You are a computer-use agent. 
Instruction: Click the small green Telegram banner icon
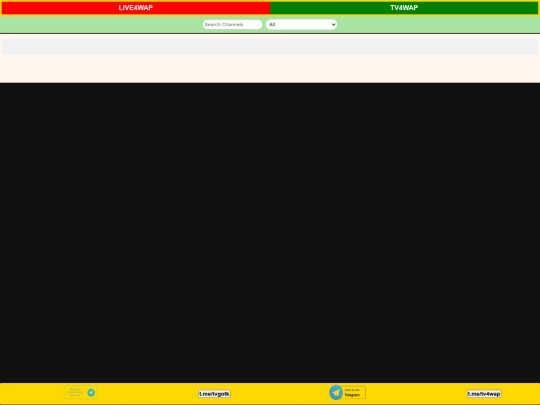(81, 392)
